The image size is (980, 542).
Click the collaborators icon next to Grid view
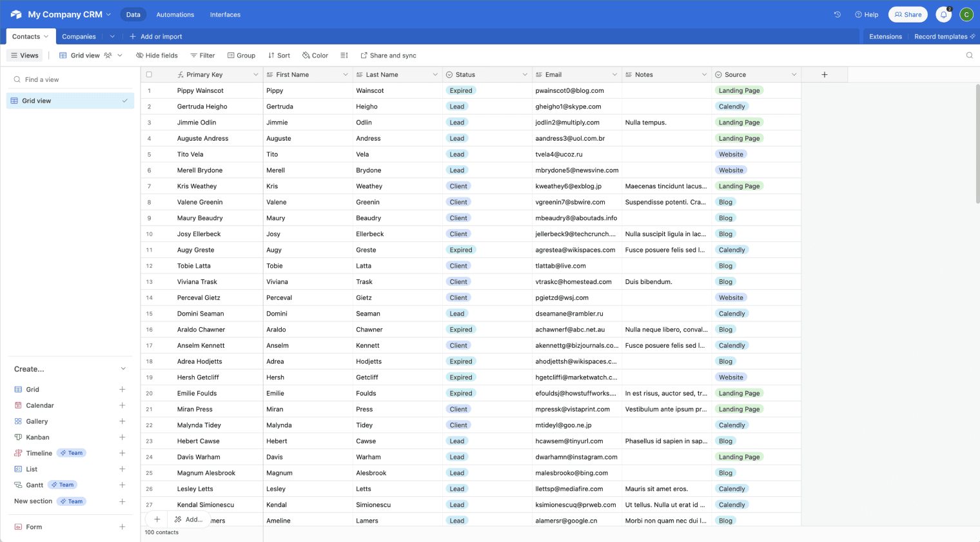point(108,55)
